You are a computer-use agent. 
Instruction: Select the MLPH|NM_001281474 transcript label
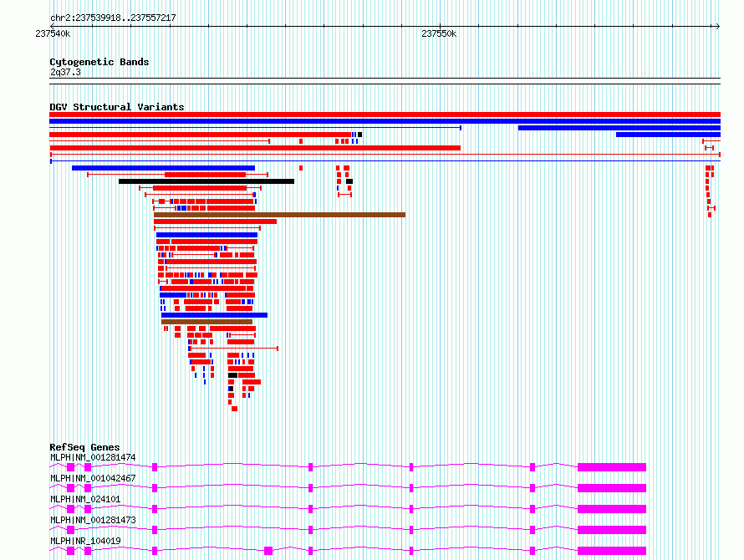pos(93,457)
